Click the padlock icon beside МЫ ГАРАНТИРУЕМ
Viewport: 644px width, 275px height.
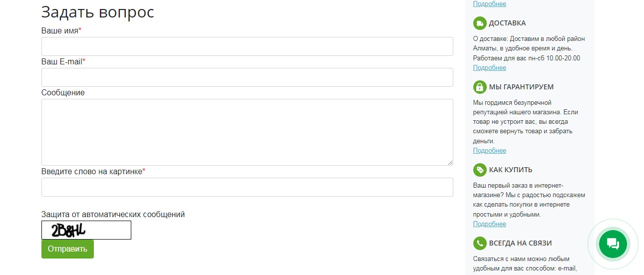(x=480, y=87)
